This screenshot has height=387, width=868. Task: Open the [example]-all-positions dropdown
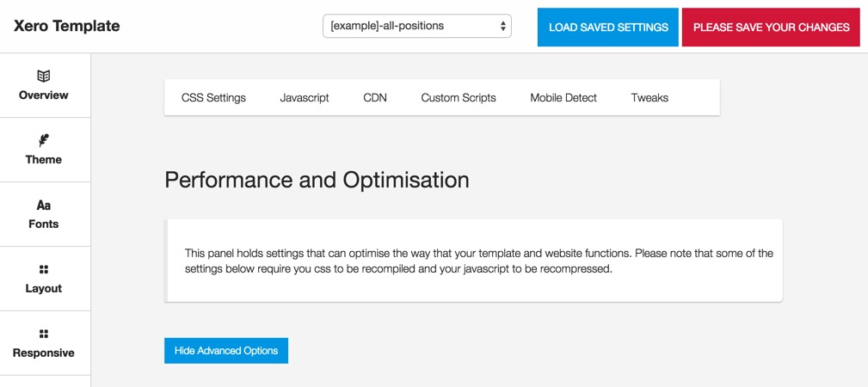(417, 26)
